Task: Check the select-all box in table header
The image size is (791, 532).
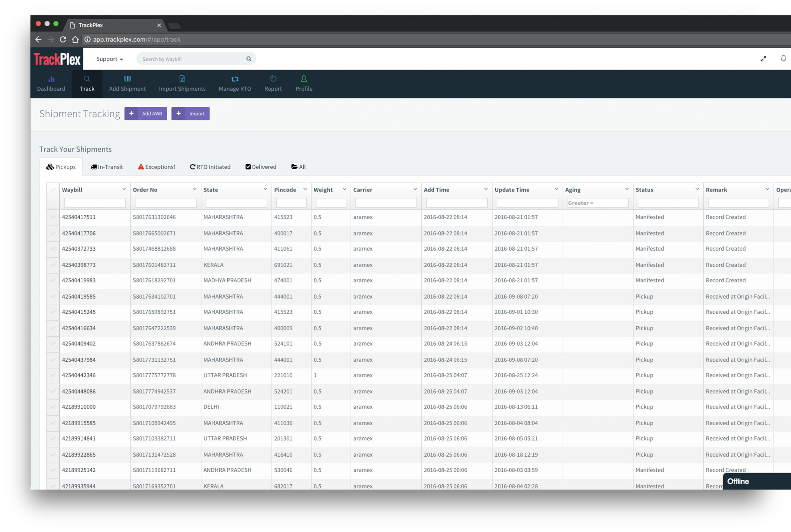Action: pos(53,190)
